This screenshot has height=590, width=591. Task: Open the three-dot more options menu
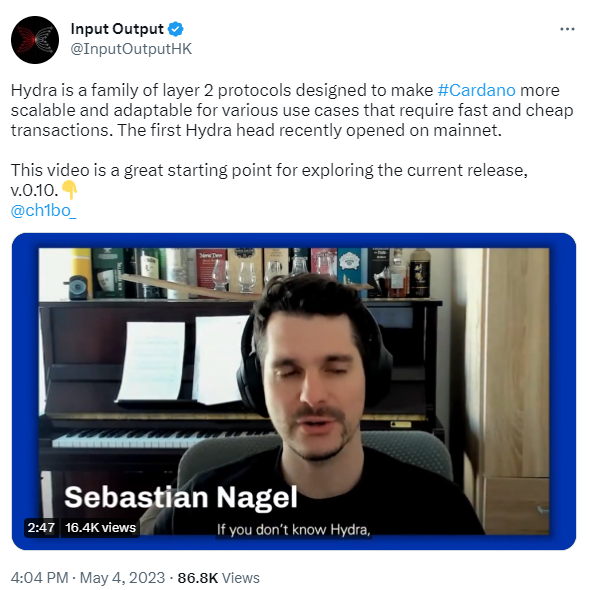point(567,29)
